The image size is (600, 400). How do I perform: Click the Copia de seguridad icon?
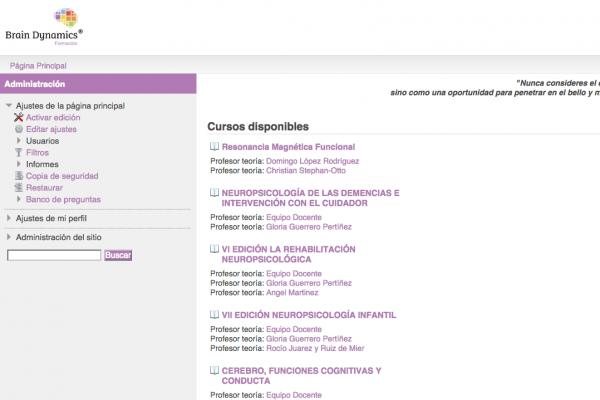pos(18,176)
